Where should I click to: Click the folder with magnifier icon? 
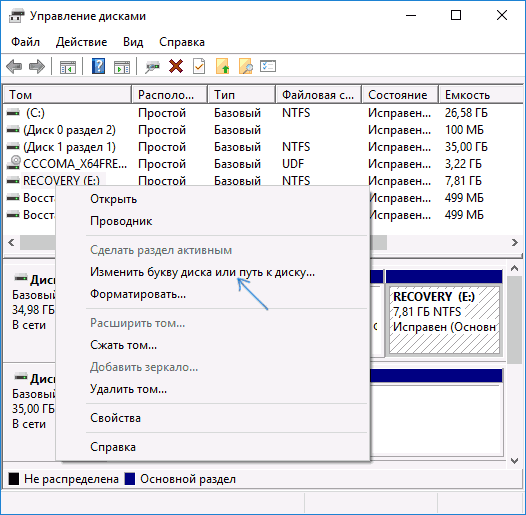tap(246, 66)
